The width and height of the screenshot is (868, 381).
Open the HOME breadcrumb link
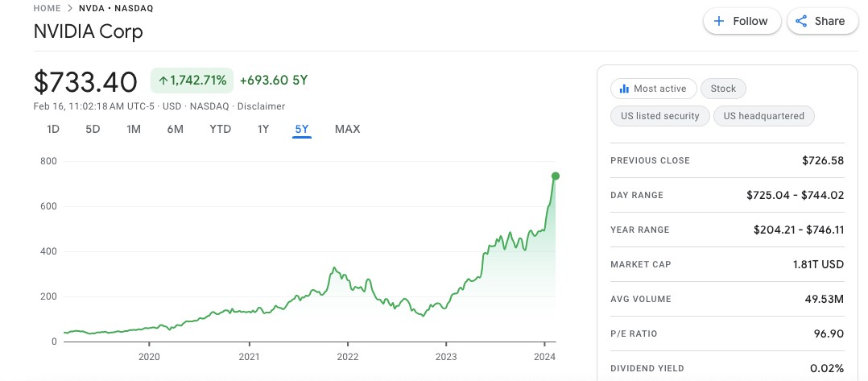pyautogui.click(x=47, y=8)
